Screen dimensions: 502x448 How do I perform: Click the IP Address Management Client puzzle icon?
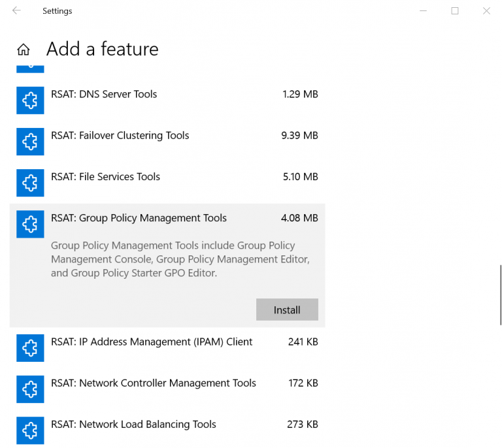(x=30, y=348)
